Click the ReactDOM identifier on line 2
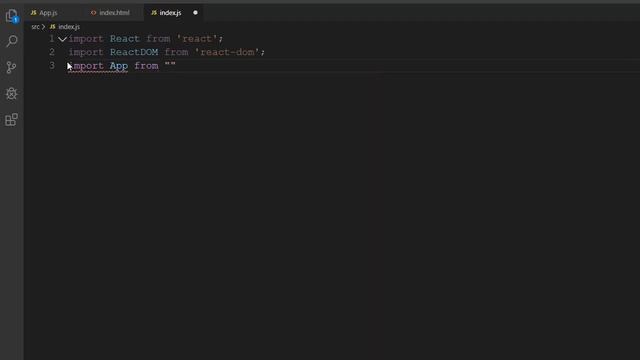 pyautogui.click(x=134, y=52)
